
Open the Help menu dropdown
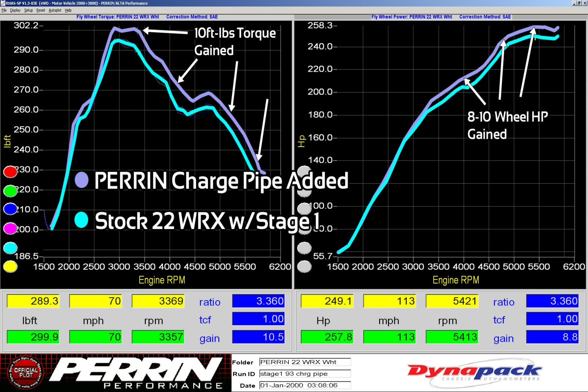tap(68, 10)
